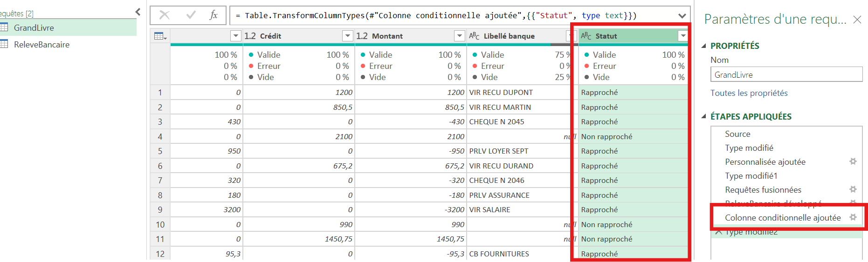Viewport: 868px width, 262px height.
Task: Select row number 10 header
Action: pos(160,225)
